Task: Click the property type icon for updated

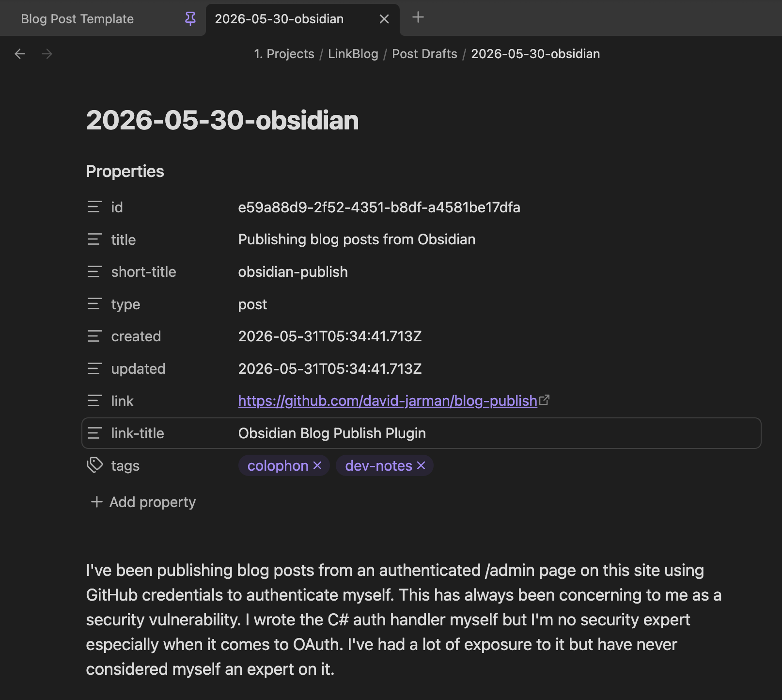Action: pyautogui.click(x=94, y=369)
